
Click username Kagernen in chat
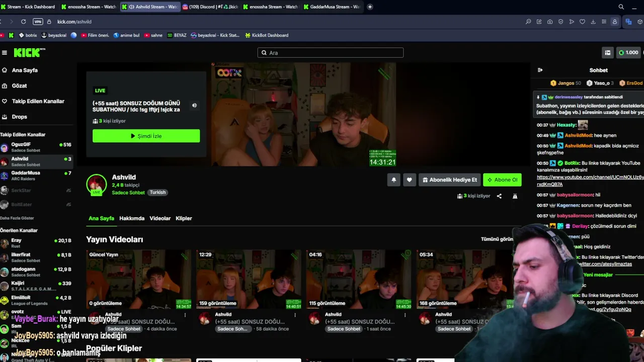click(x=568, y=206)
